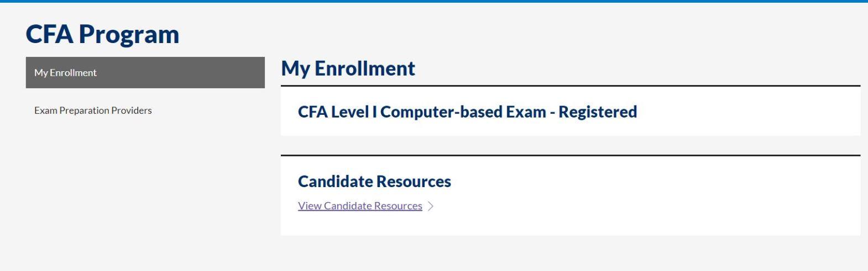This screenshot has height=271, width=868.
Task: Click the divider line above Candidate Resources card
Action: (571, 156)
